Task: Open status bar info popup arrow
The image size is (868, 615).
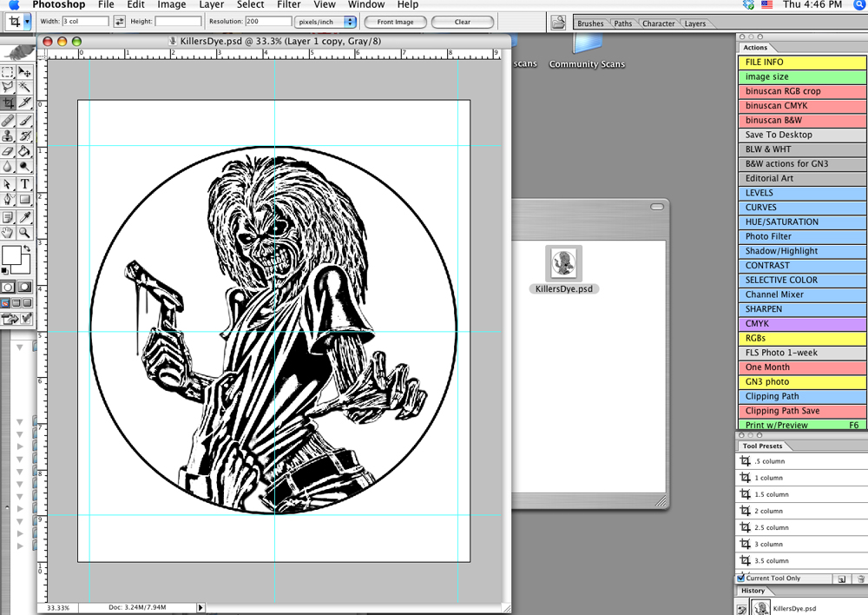Action: (x=201, y=607)
